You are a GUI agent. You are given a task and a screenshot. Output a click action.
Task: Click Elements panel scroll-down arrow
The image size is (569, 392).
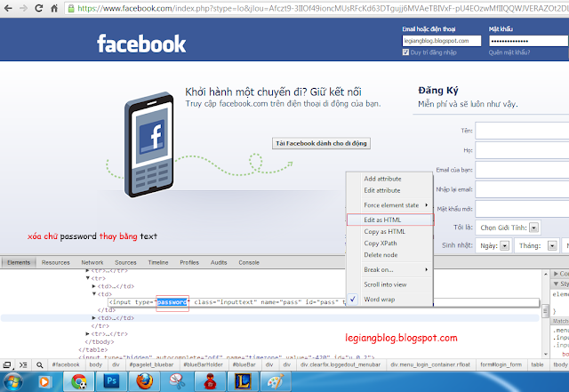tap(545, 355)
